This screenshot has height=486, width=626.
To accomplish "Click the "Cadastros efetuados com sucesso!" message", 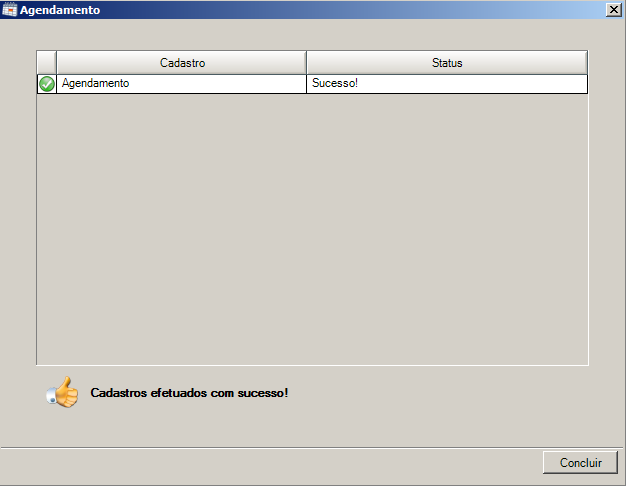I will pos(189,393).
